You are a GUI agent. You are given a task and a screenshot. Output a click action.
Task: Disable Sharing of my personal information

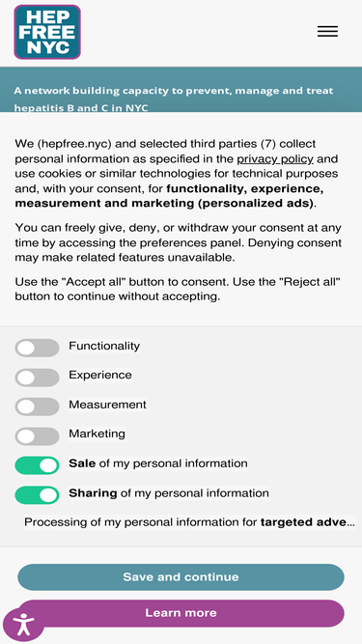(x=37, y=495)
